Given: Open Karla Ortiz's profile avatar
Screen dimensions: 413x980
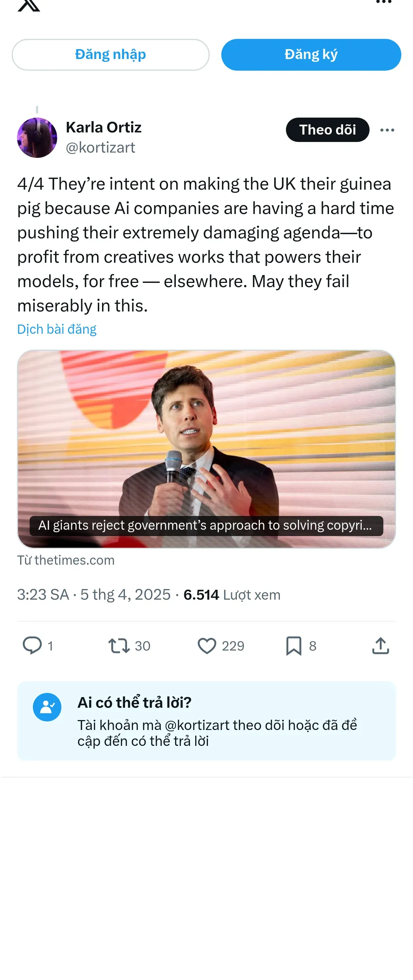Looking at the screenshot, I should pyautogui.click(x=37, y=138).
